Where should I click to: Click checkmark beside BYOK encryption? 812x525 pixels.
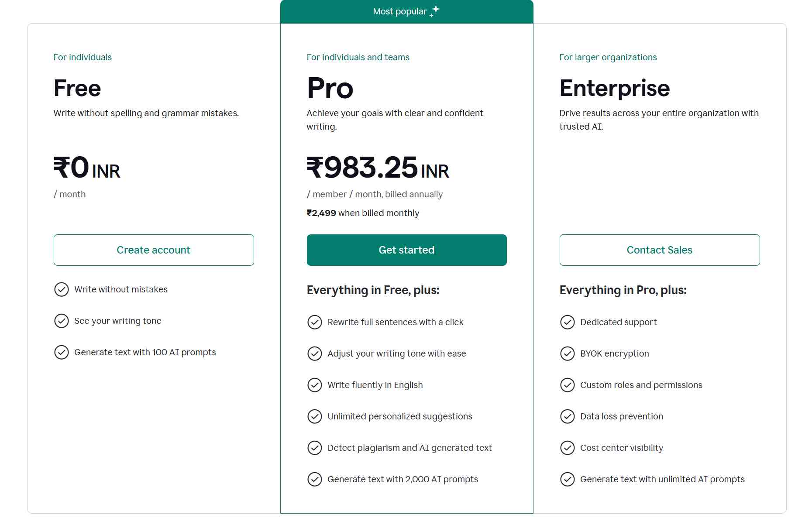coord(568,353)
